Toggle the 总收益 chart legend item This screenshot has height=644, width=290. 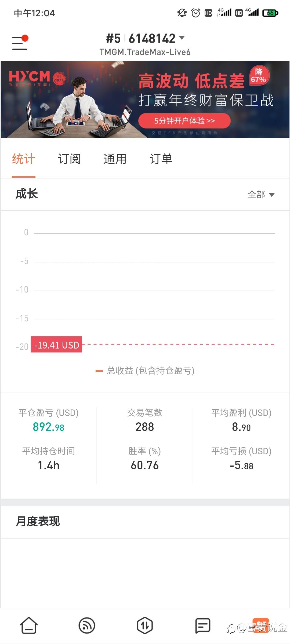pyautogui.click(x=145, y=371)
